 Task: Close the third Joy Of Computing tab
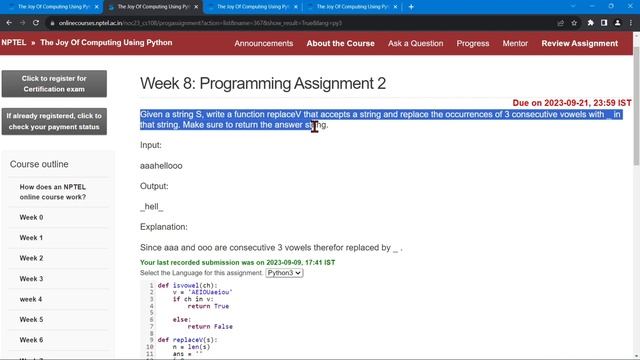coord(296,7)
